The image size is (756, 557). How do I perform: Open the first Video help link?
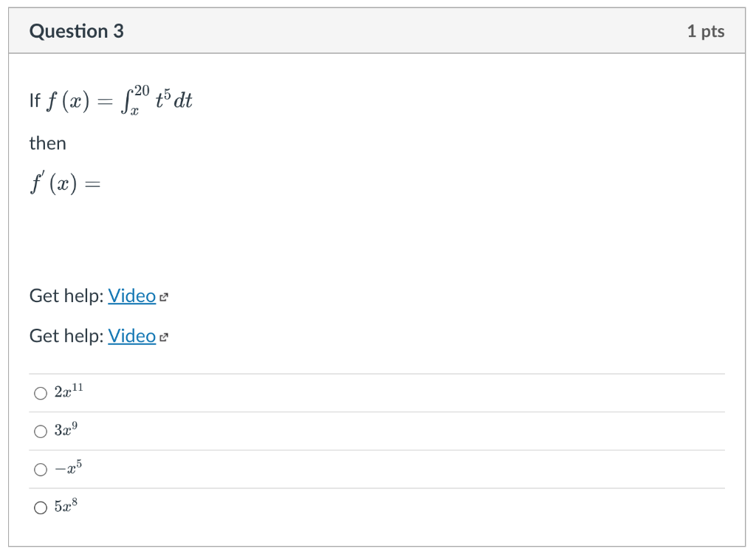click(x=131, y=295)
